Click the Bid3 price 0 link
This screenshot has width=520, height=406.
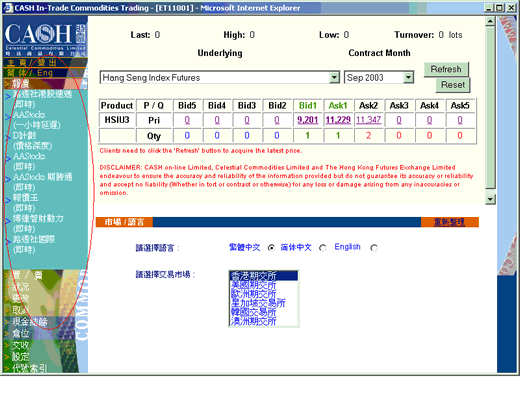coord(247,120)
